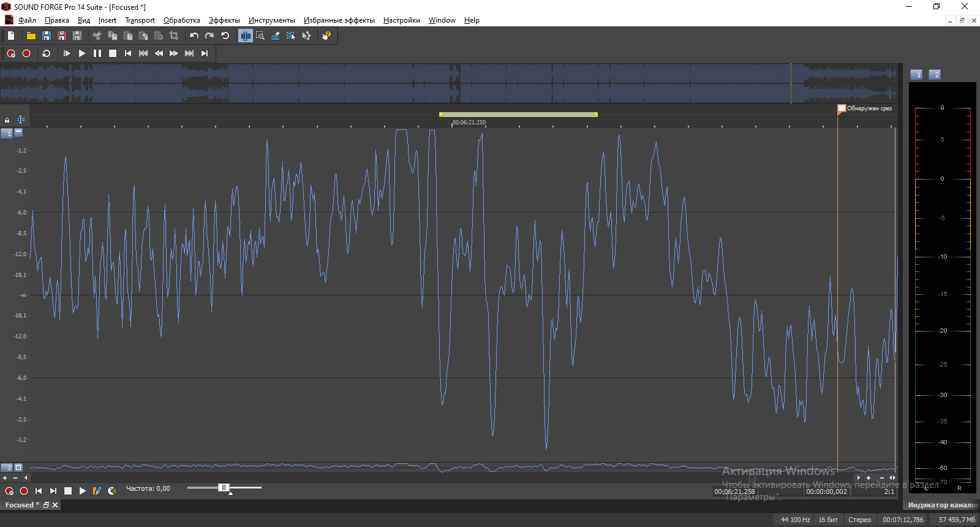
Task: Toggle Loop Playback in transport bar
Action: (46, 54)
